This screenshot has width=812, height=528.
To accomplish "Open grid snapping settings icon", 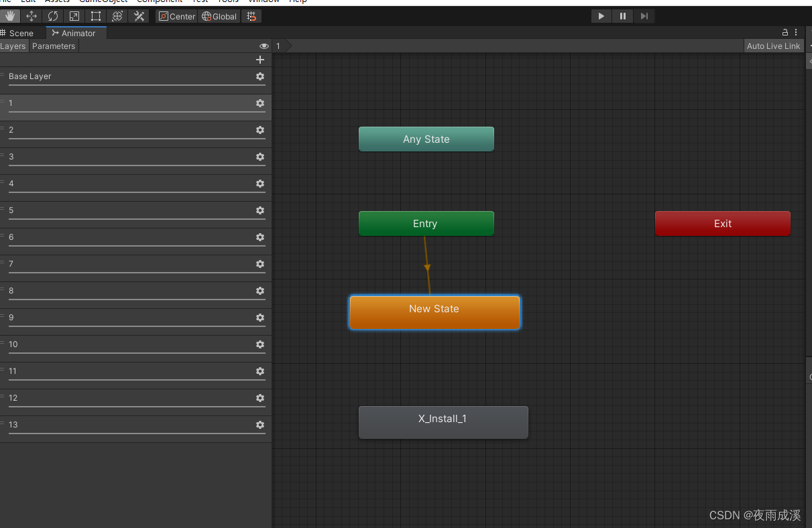I will (251, 16).
